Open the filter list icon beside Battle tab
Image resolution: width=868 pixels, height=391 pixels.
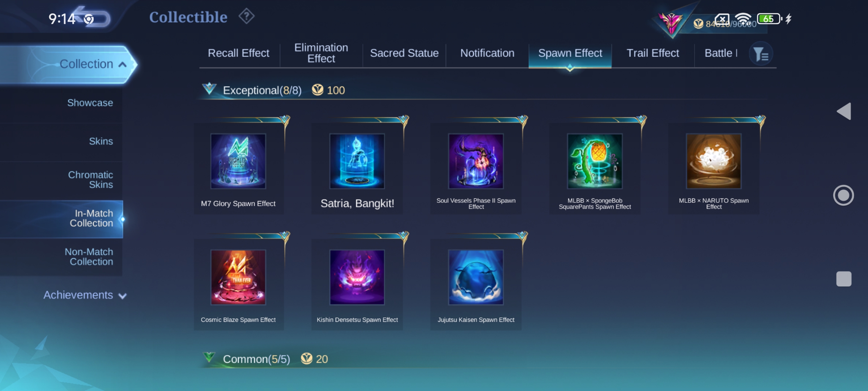(x=761, y=54)
